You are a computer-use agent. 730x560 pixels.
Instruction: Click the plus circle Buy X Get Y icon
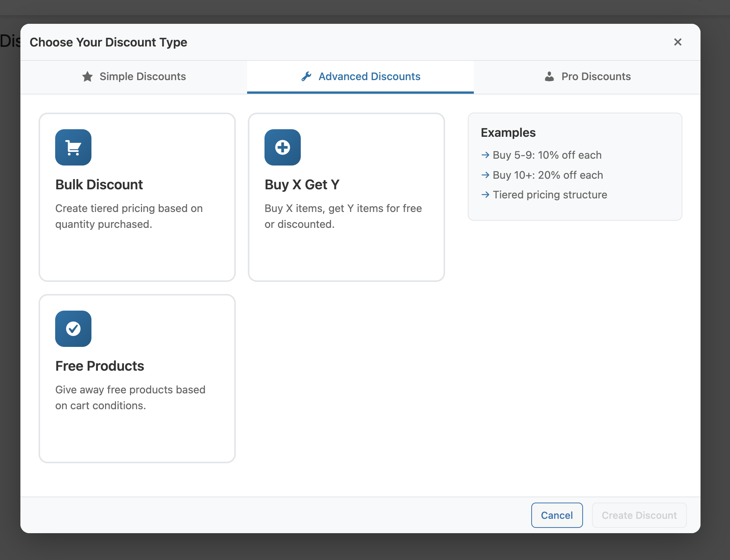coord(282,147)
